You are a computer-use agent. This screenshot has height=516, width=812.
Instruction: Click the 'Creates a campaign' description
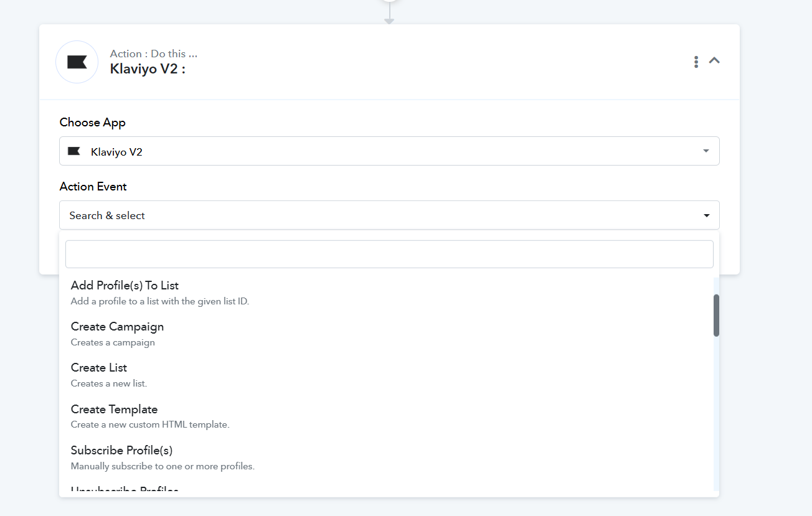click(x=113, y=342)
